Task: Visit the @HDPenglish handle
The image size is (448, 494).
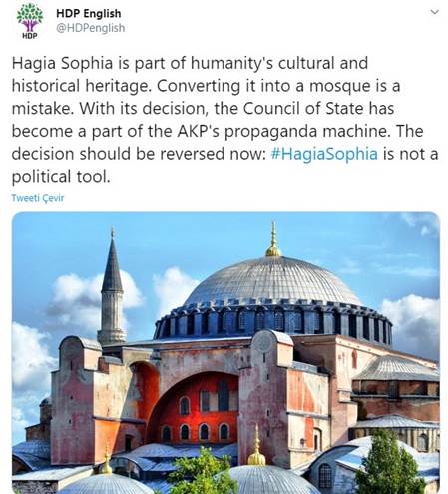Action: click(90, 28)
